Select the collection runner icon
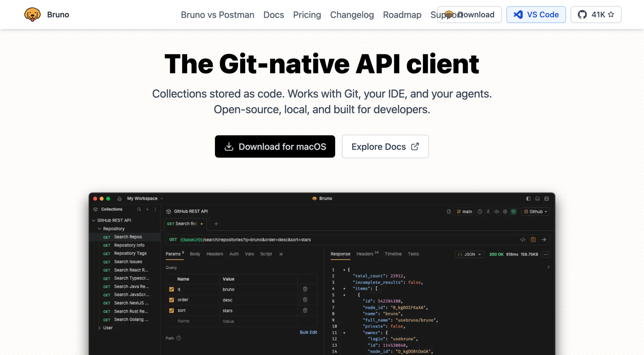 (488, 211)
